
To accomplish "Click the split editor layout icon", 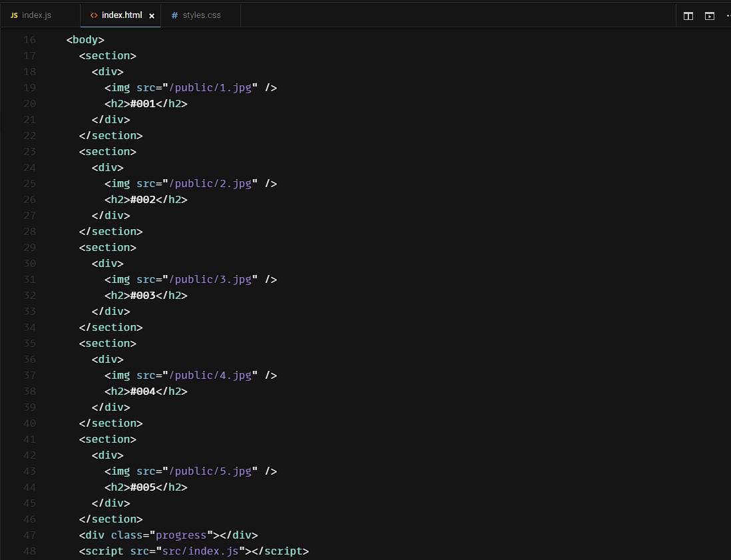I will point(688,16).
